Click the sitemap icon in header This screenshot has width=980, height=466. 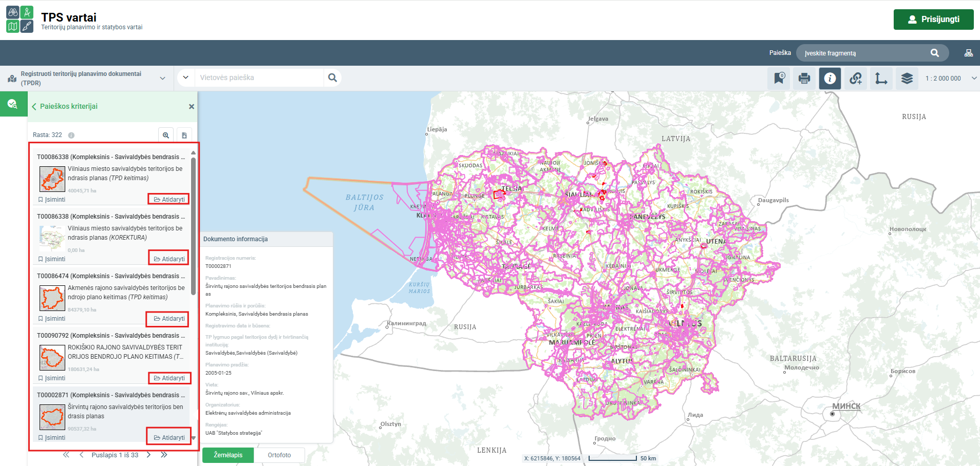tap(969, 53)
